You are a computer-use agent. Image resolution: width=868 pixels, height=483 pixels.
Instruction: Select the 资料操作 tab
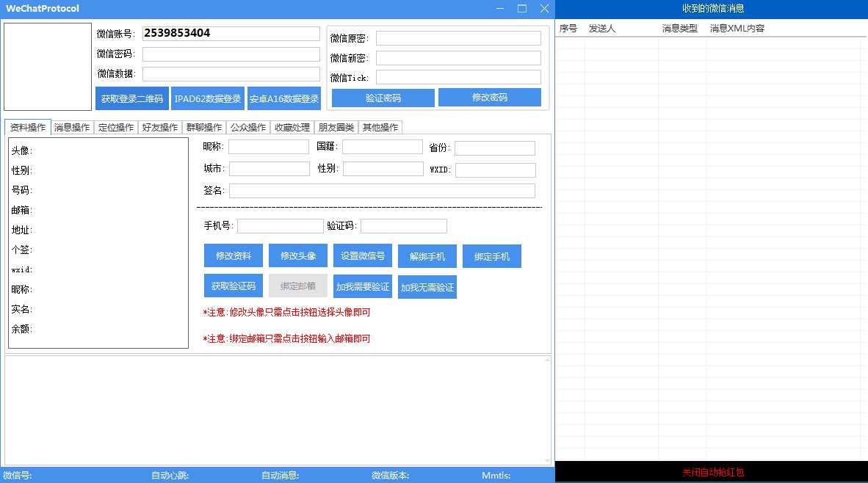click(x=28, y=127)
